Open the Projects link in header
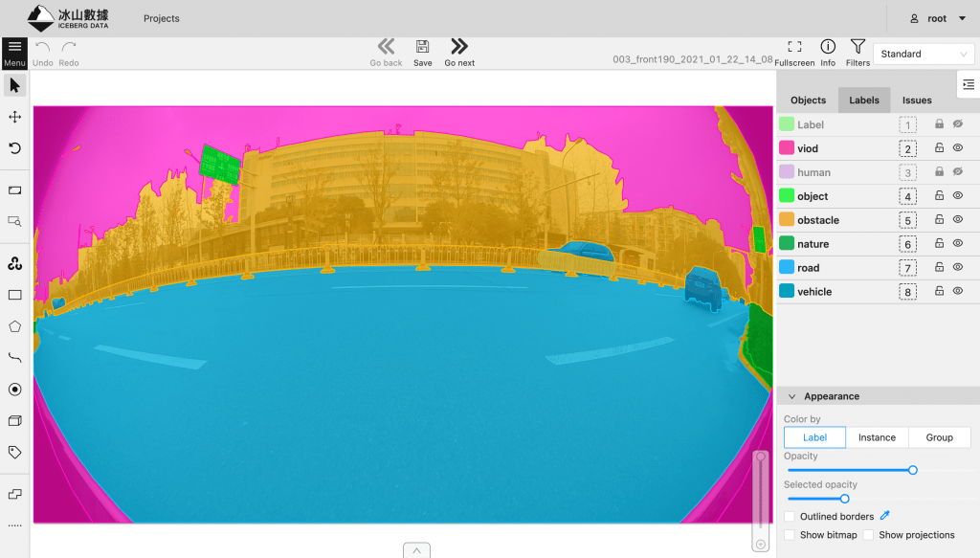 pos(161,18)
